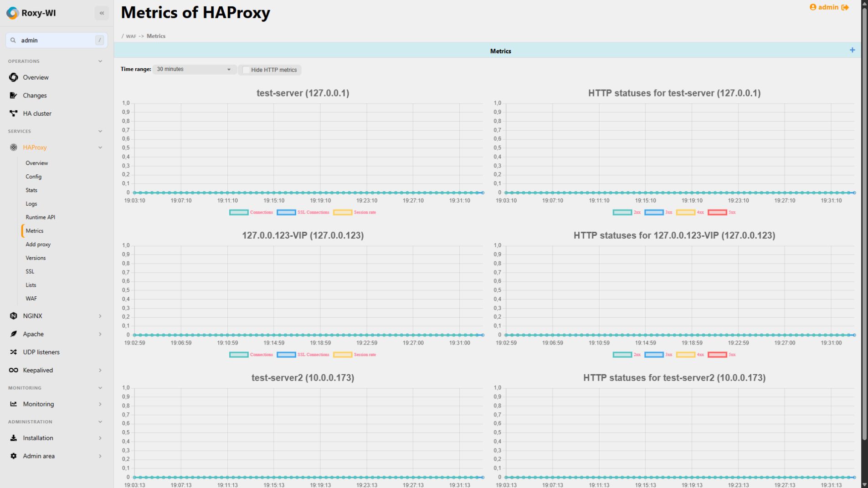Click the HAProxy service icon
This screenshot has height=488, width=868.
pyautogui.click(x=14, y=147)
